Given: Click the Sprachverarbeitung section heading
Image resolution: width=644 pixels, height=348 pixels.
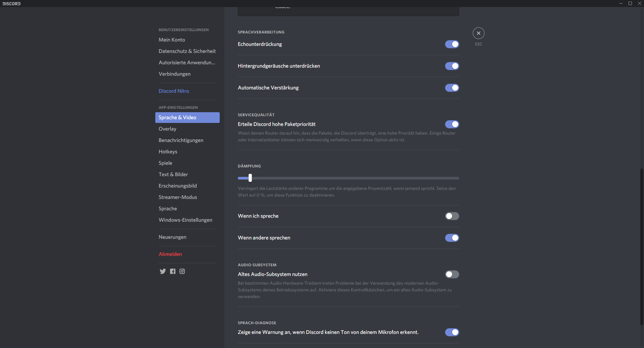Looking at the screenshot, I should 261,32.
